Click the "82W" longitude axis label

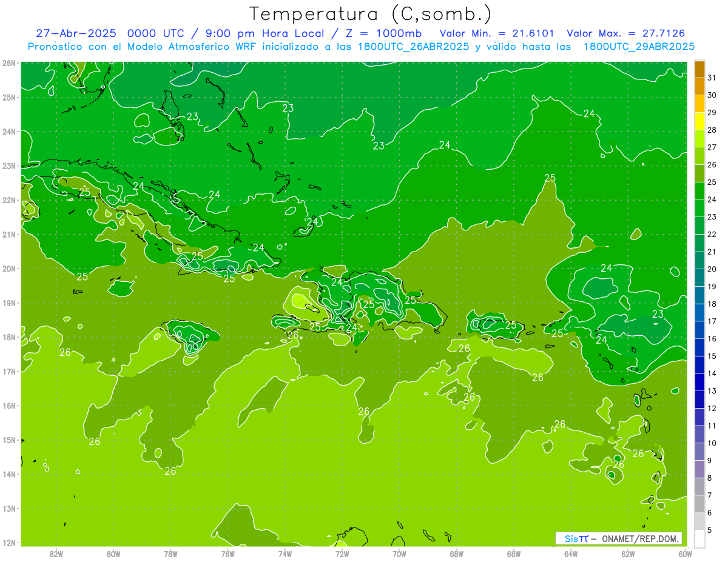click(x=56, y=553)
